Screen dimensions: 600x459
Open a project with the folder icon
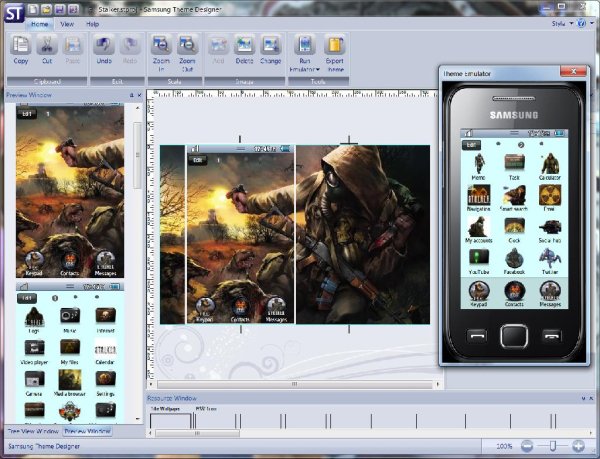(x=46, y=9)
